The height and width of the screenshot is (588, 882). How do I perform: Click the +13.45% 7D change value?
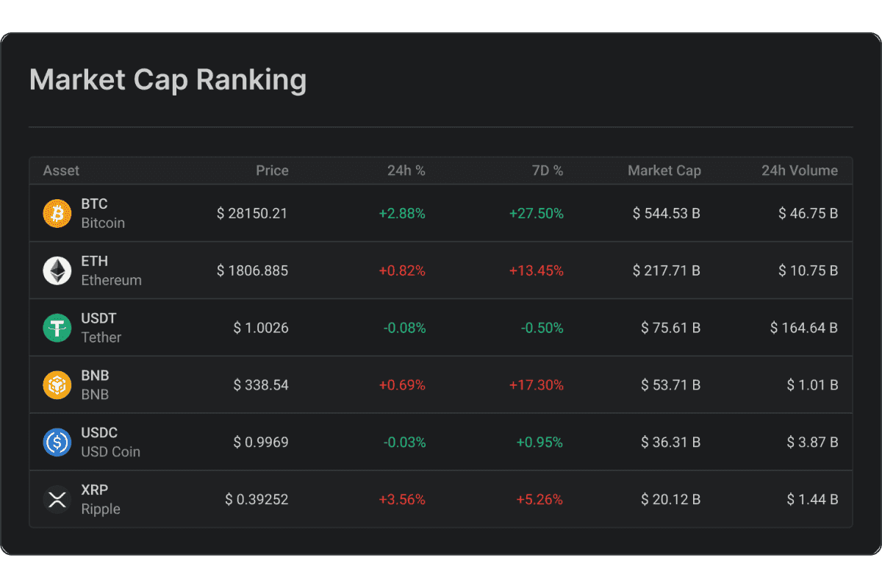coord(537,270)
